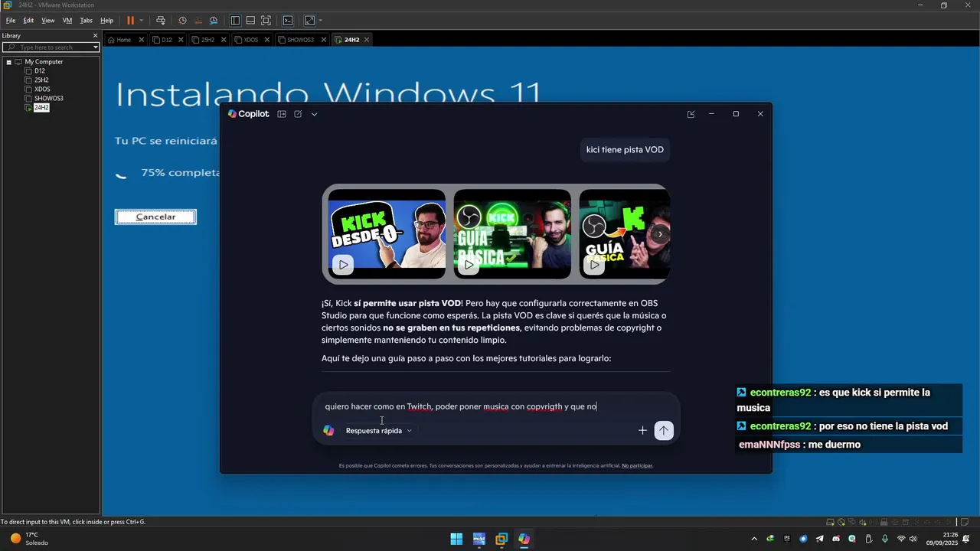Open VMware Workstation taskbar icon
The height and width of the screenshot is (551, 980).
(501, 539)
